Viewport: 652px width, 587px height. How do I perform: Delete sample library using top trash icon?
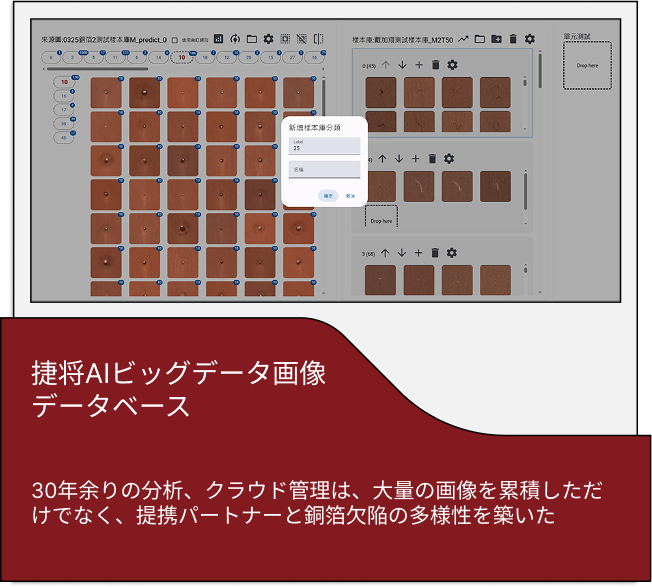tap(513, 39)
